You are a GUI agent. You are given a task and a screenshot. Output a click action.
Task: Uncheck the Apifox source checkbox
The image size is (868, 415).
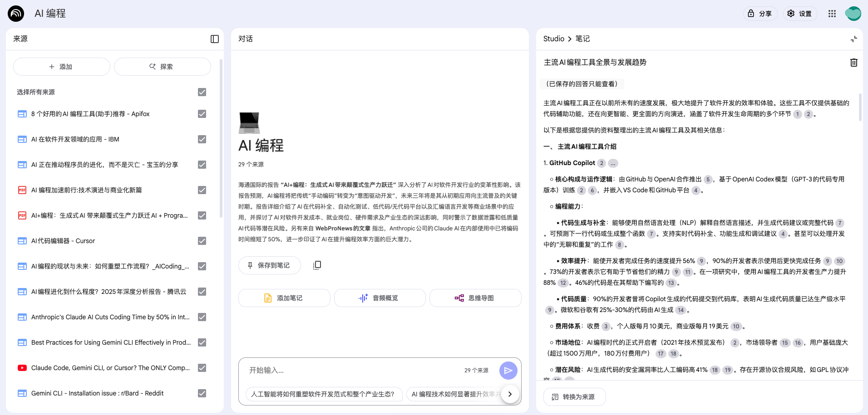tap(202, 114)
